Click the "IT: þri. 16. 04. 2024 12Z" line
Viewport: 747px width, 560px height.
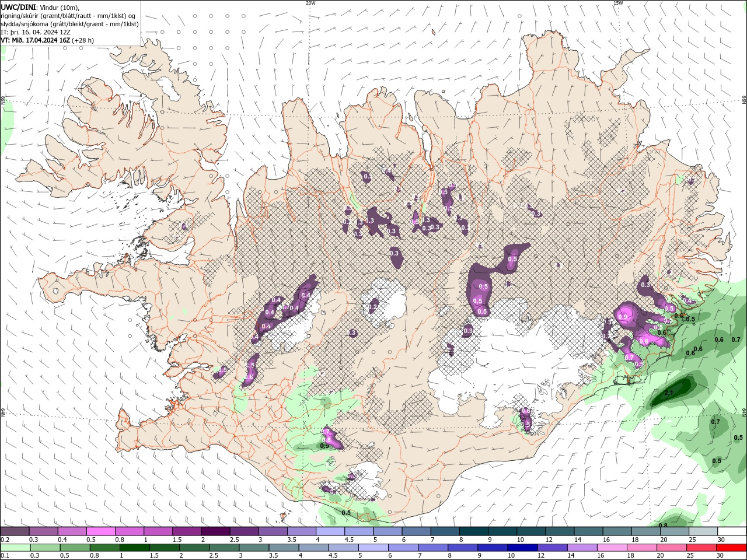click(x=36, y=32)
